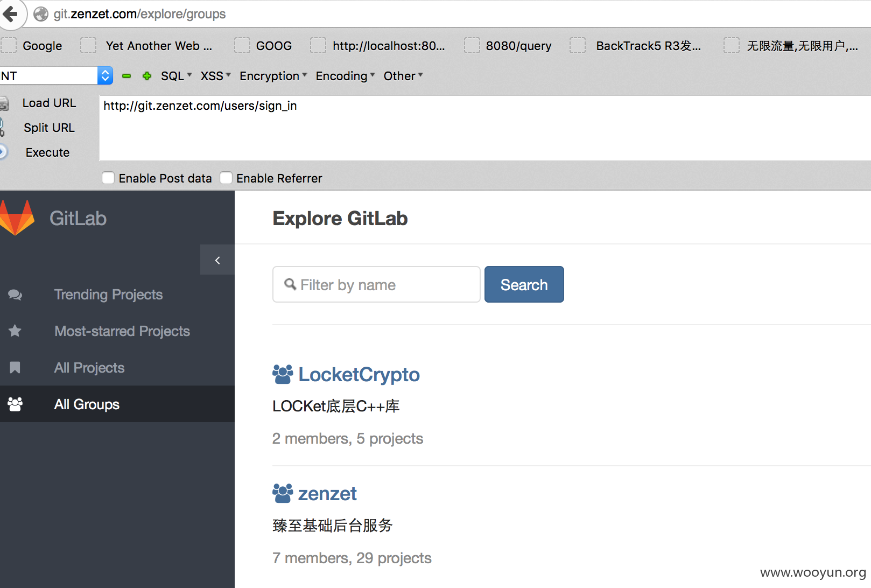Screen dimensions: 871x588
Task: Click the Filter by name input field
Action: click(x=376, y=284)
